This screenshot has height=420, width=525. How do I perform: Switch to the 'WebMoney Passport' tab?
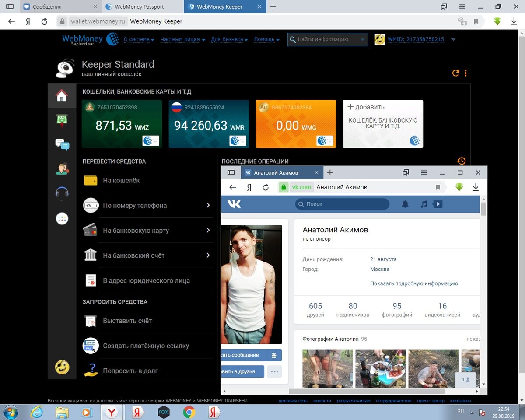coord(143,7)
